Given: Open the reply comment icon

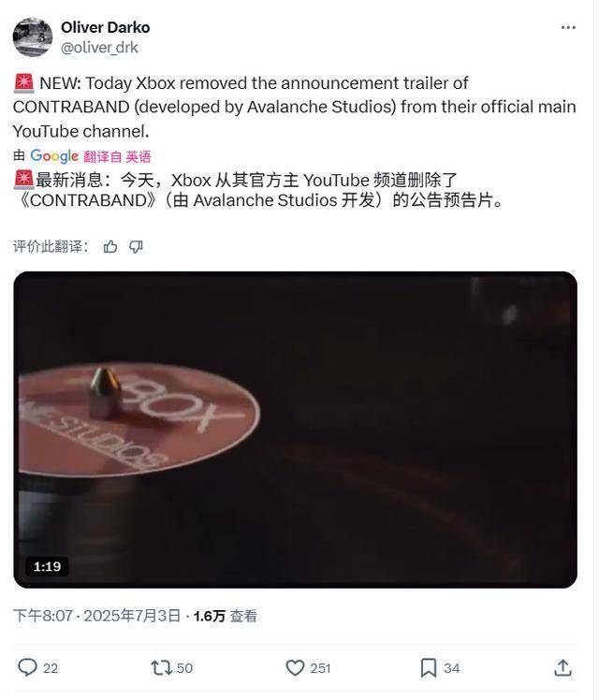Looking at the screenshot, I should click(27, 668).
